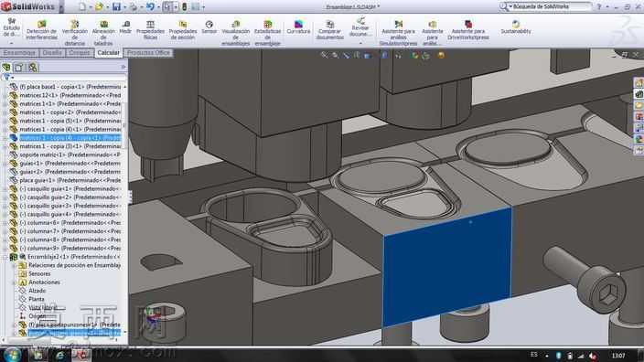644x362 pixels.
Task: Switch to the ConfigurationManager tab icon
Action: pyautogui.click(x=32, y=67)
